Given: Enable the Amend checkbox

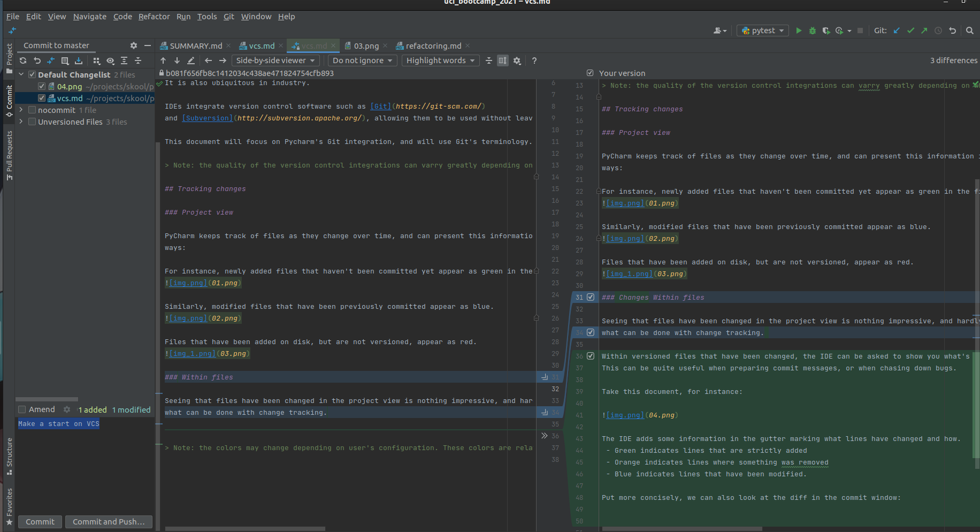Looking at the screenshot, I should click(x=22, y=409).
